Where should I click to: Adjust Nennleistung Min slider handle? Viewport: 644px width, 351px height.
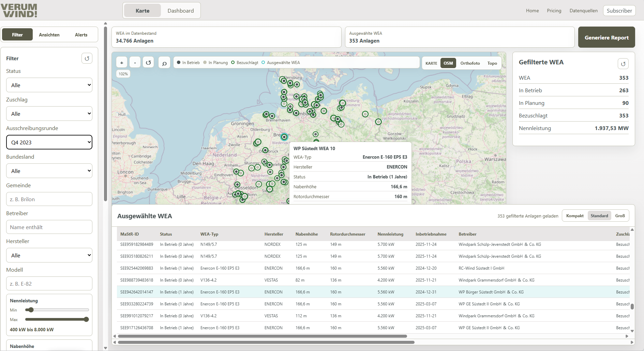(x=31, y=310)
